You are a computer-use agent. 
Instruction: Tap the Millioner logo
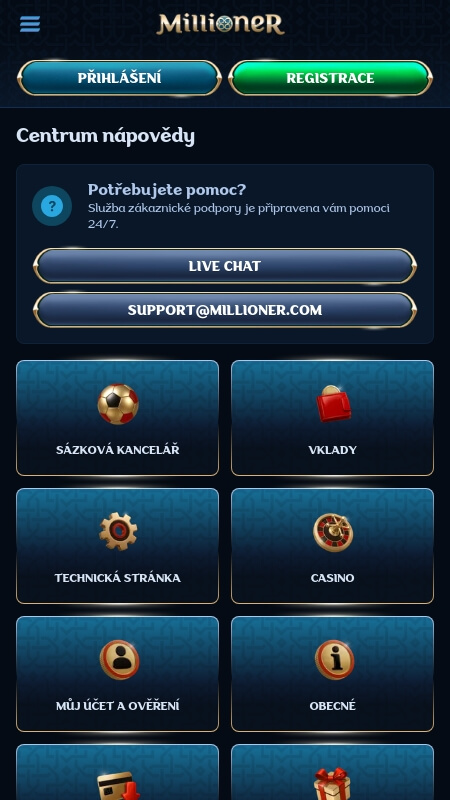[220, 24]
